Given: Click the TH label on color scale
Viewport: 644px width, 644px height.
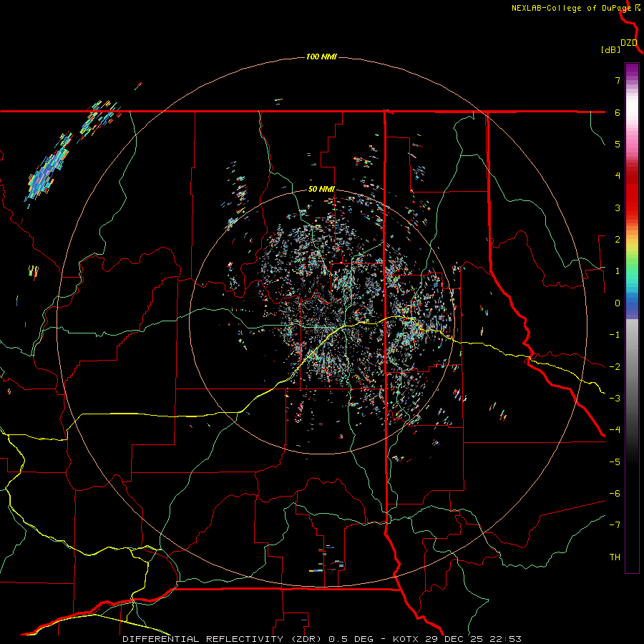Looking at the screenshot, I should click(615, 557).
